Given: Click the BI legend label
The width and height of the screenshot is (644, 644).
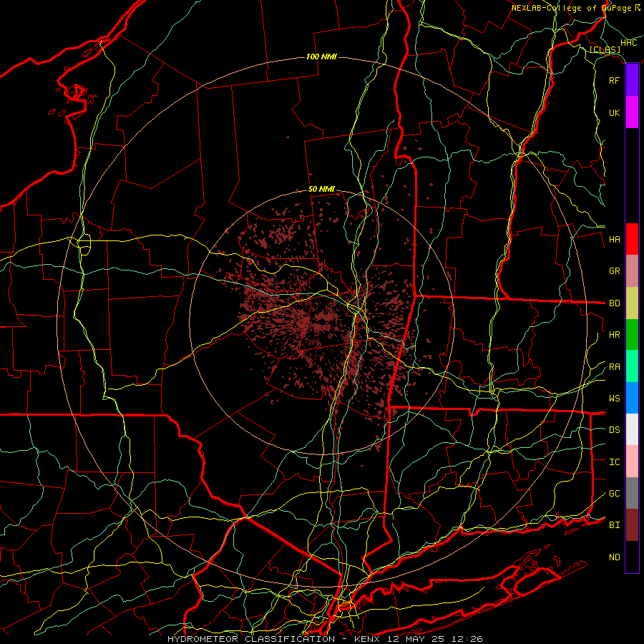Looking at the screenshot, I should [614, 525].
